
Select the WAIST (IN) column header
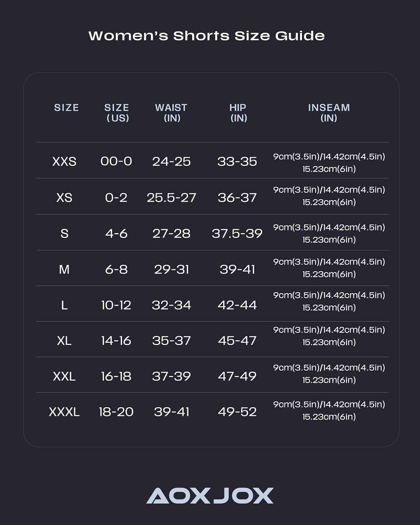[x=171, y=113]
